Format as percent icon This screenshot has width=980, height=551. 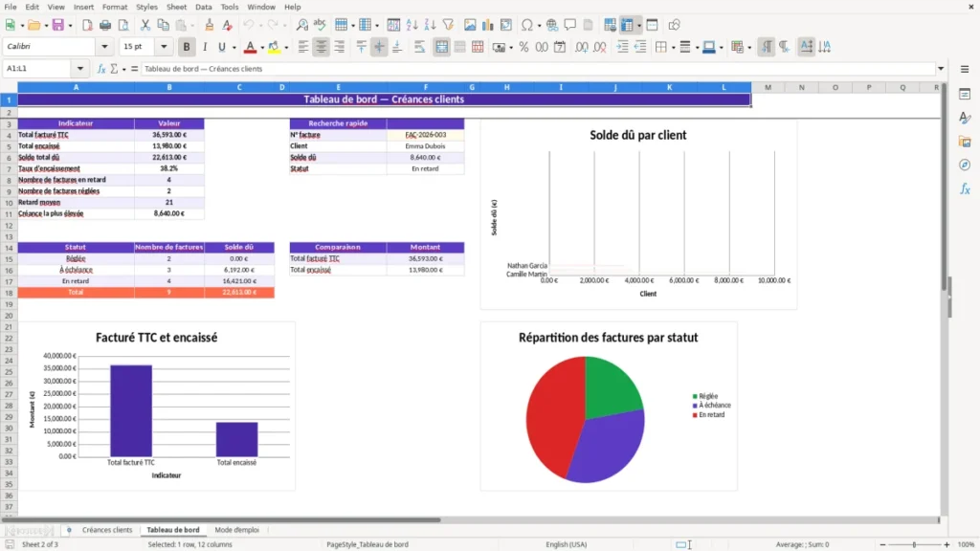523,47
